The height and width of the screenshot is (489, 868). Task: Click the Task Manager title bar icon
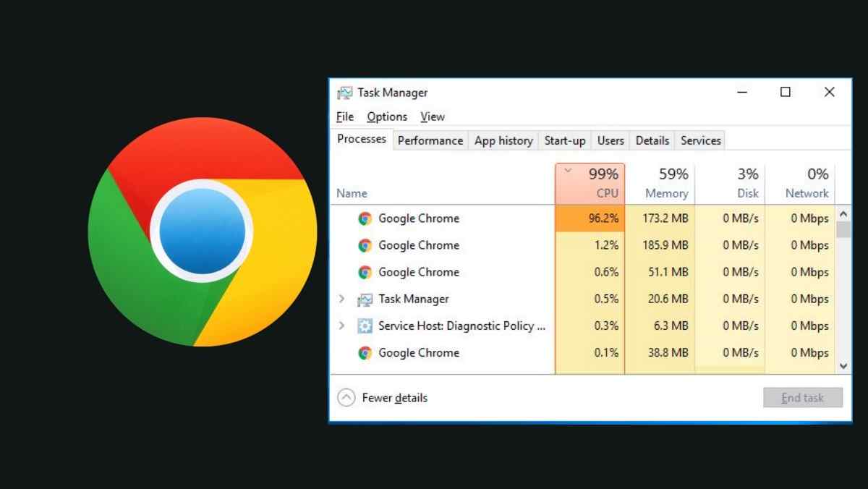[x=345, y=93]
